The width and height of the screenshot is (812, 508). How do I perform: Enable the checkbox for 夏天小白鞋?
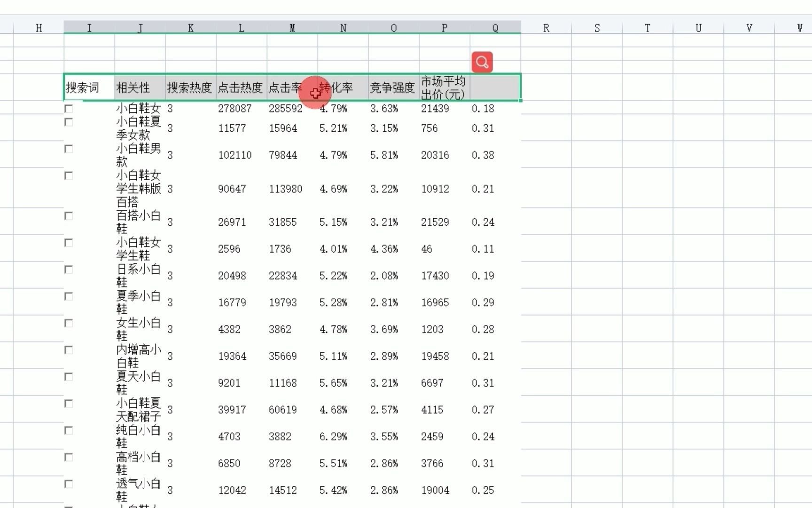point(69,376)
